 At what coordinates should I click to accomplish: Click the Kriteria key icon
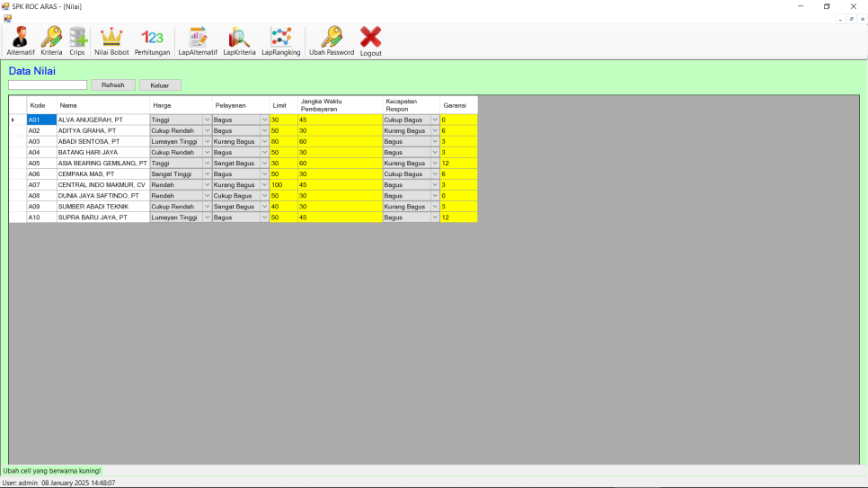click(x=51, y=38)
